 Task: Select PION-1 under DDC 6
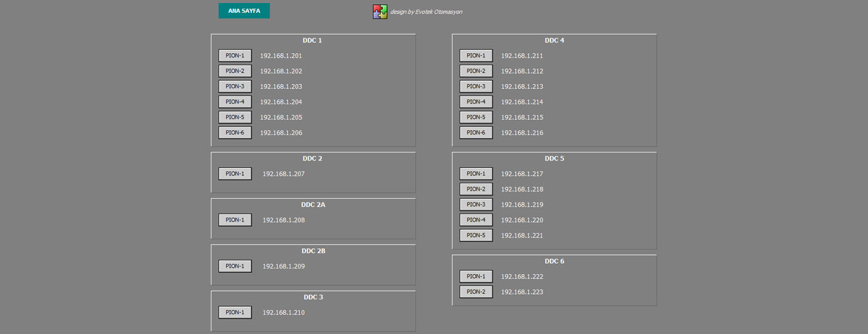[x=476, y=277]
